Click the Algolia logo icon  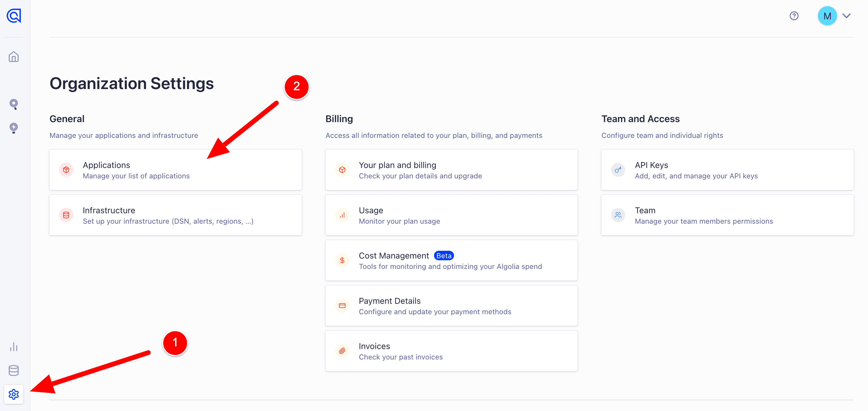click(14, 16)
